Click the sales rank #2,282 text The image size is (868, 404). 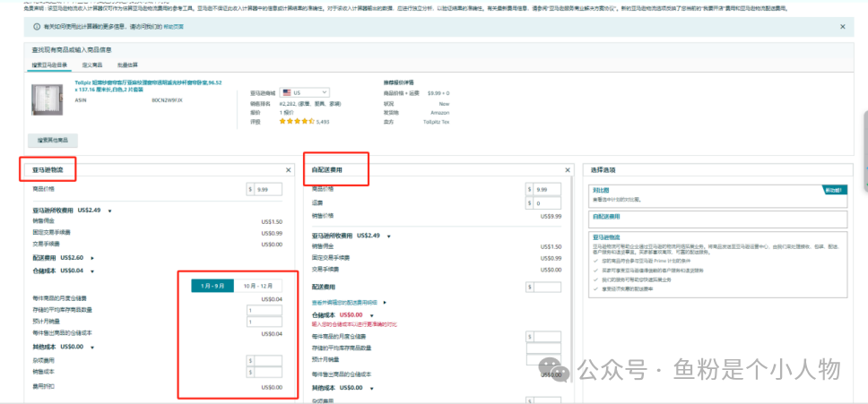point(309,103)
